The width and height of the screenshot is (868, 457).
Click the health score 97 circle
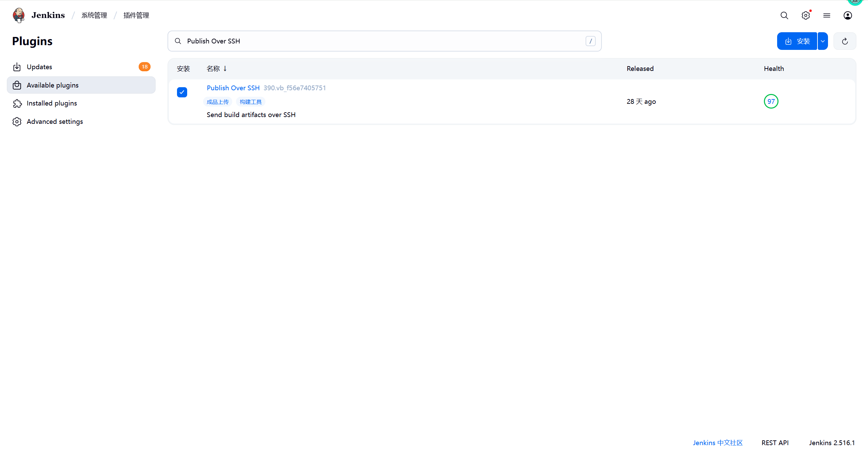[x=771, y=101]
